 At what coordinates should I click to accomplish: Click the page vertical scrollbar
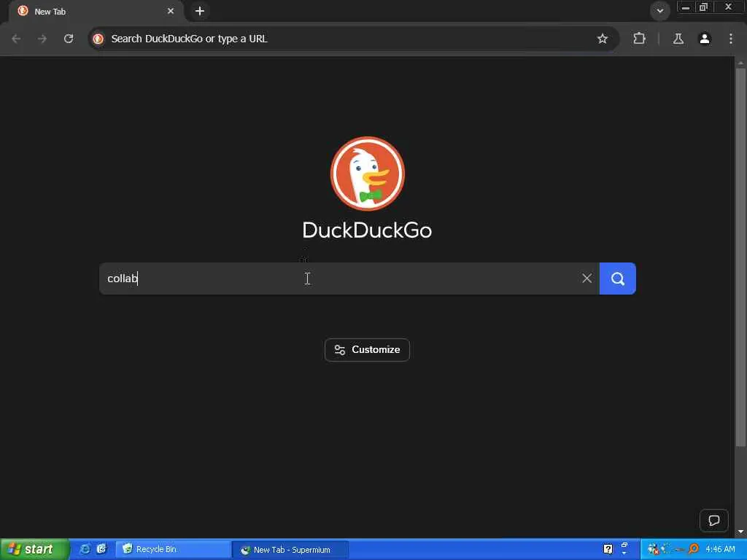click(740, 257)
